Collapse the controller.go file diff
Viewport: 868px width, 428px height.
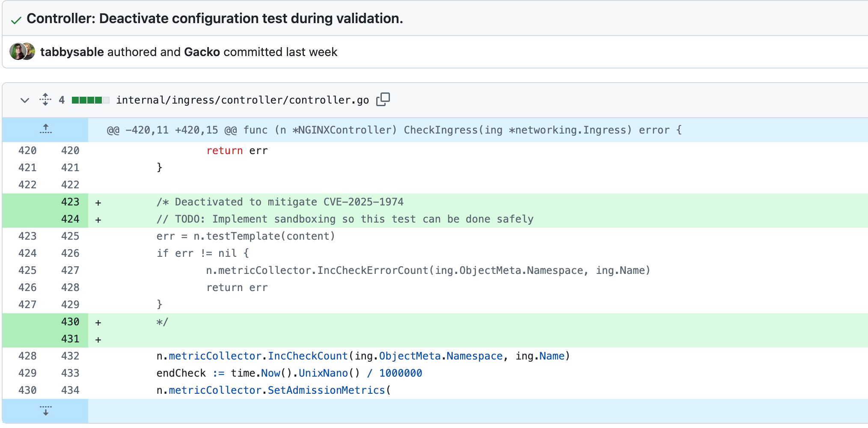pyautogui.click(x=25, y=100)
